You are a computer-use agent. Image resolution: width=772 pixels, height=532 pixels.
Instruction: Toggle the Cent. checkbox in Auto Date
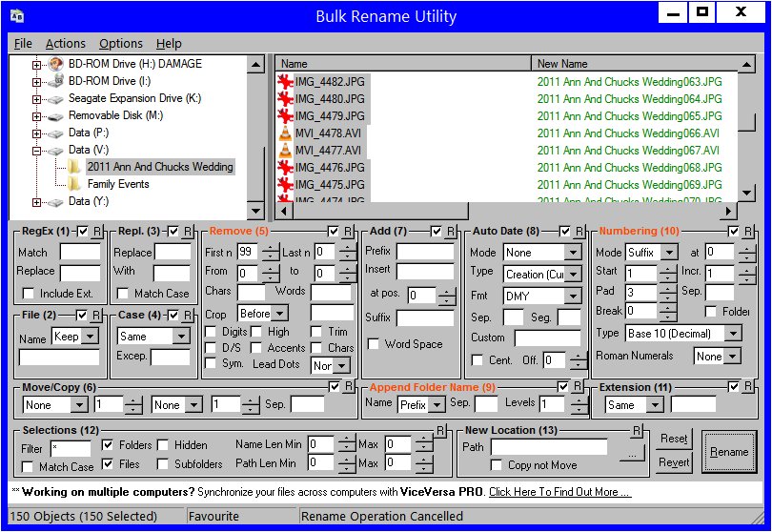click(x=477, y=360)
